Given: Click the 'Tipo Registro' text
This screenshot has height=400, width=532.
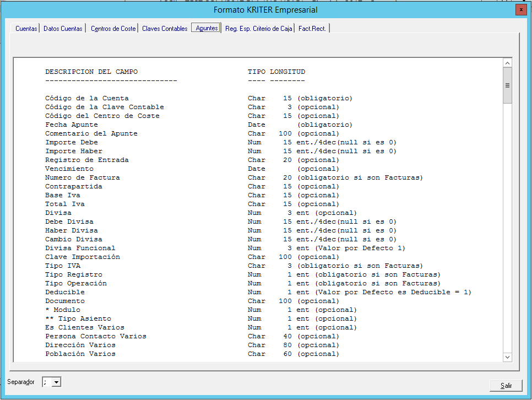Looking at the screenshot, I should [74, 275].
